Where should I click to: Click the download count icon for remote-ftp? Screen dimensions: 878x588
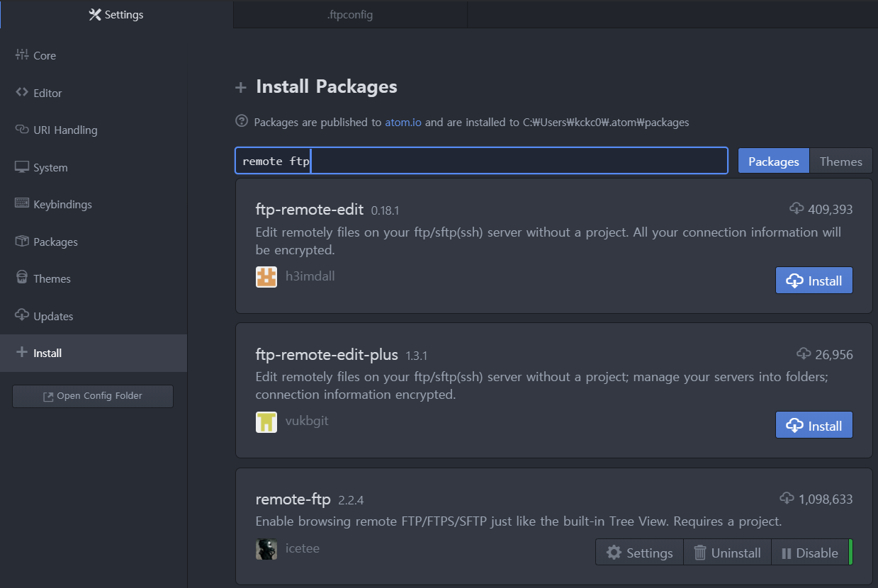pyautogui.click(x=787, y=498)
